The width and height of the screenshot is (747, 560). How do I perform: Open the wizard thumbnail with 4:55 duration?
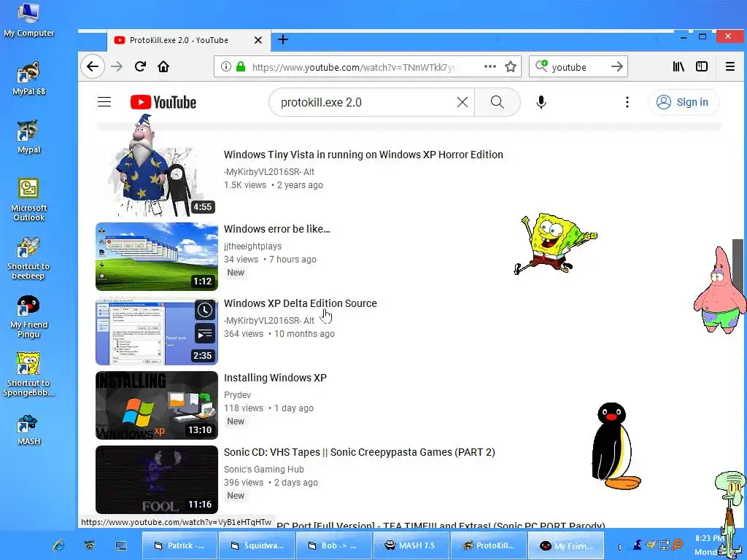click(x=157, y=182)
